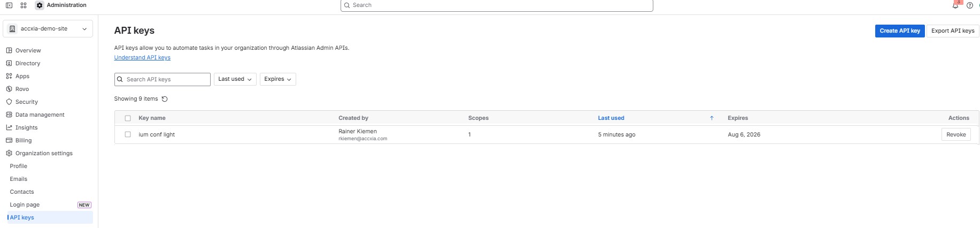The image size is (980, 228).
Task: Open the app switcher grid icon
Action: (x=24, y=5)
